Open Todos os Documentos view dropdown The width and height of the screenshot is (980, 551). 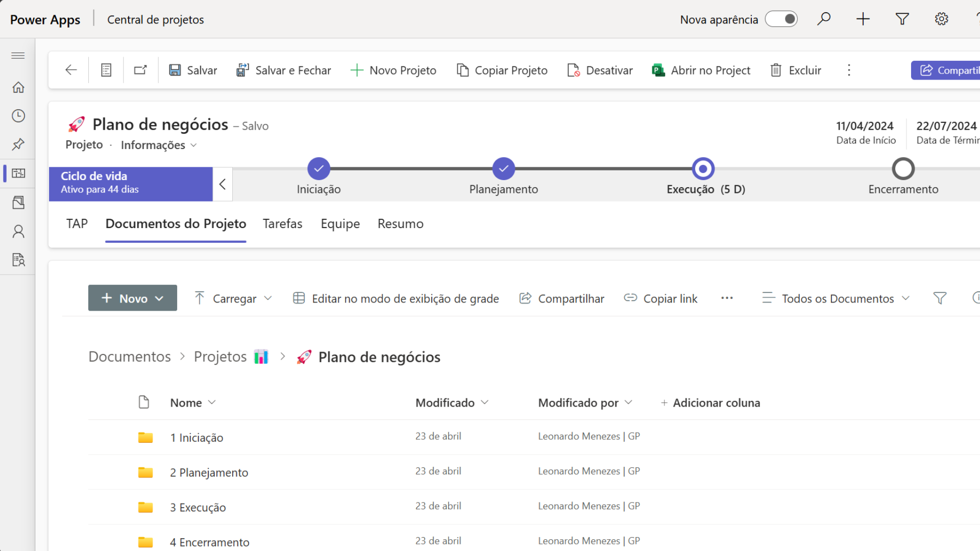tap(836, 298)
